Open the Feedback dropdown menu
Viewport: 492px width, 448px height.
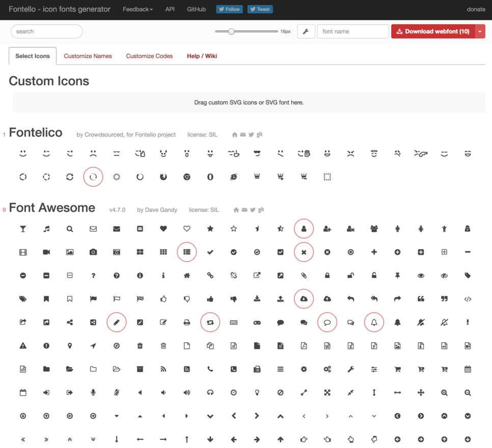138,9
